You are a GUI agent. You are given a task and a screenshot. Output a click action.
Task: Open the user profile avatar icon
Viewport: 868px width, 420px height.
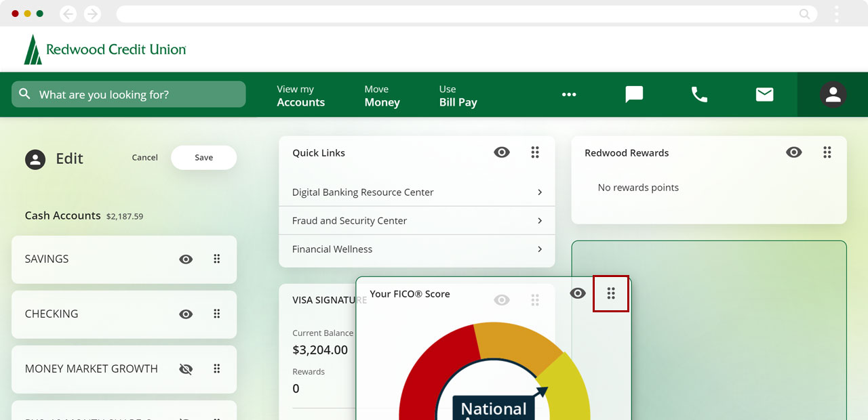[833, 95]
